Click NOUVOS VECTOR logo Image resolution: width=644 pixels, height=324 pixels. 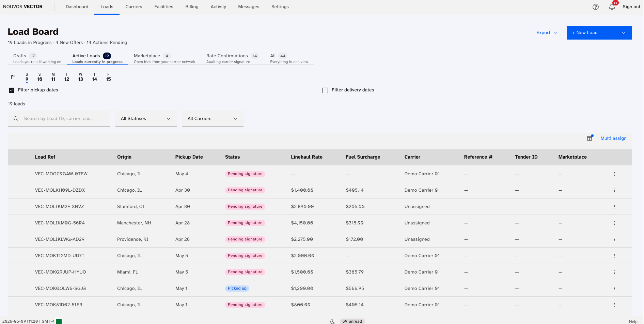point(23,7)
